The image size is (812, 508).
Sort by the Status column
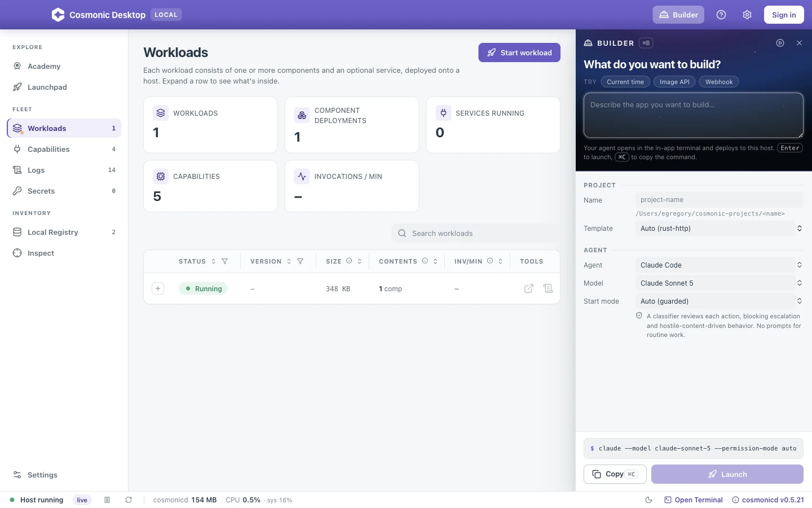(x=213, y=261)
